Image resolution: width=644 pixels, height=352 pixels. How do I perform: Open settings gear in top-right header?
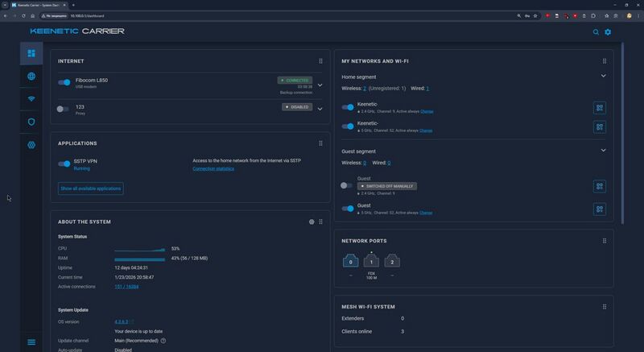pos(608,32)
